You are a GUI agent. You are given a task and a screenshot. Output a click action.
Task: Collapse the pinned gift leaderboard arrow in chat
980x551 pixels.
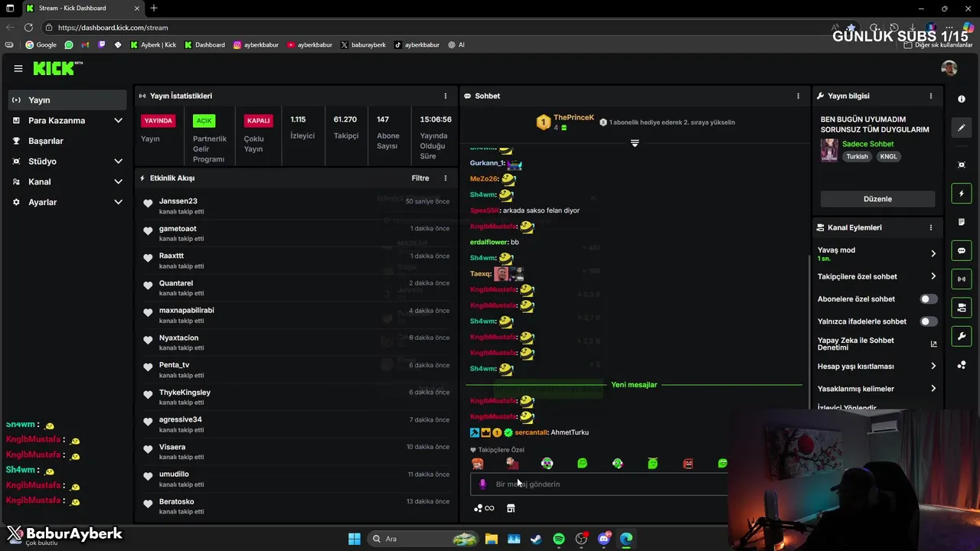click(x=635, y=143)
